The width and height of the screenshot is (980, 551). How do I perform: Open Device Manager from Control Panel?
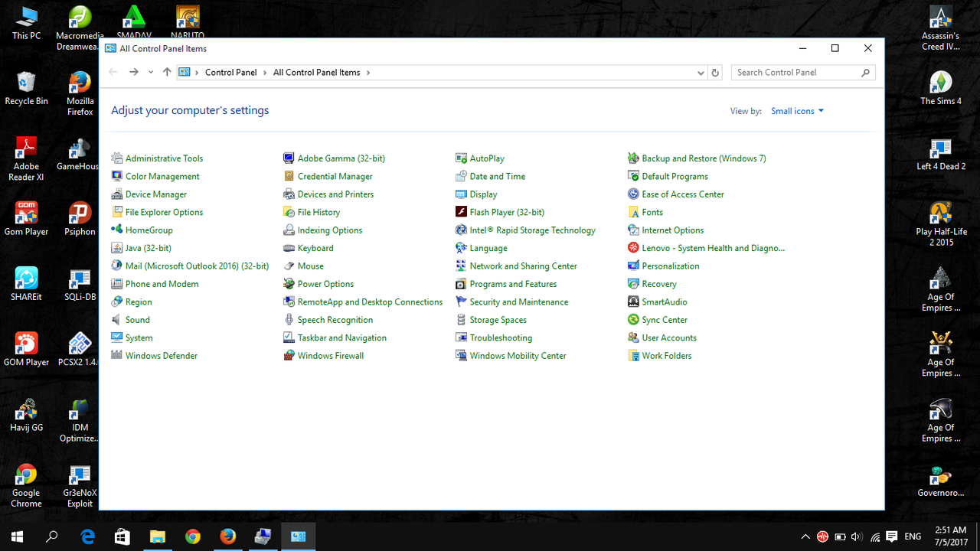pos(155,194)
